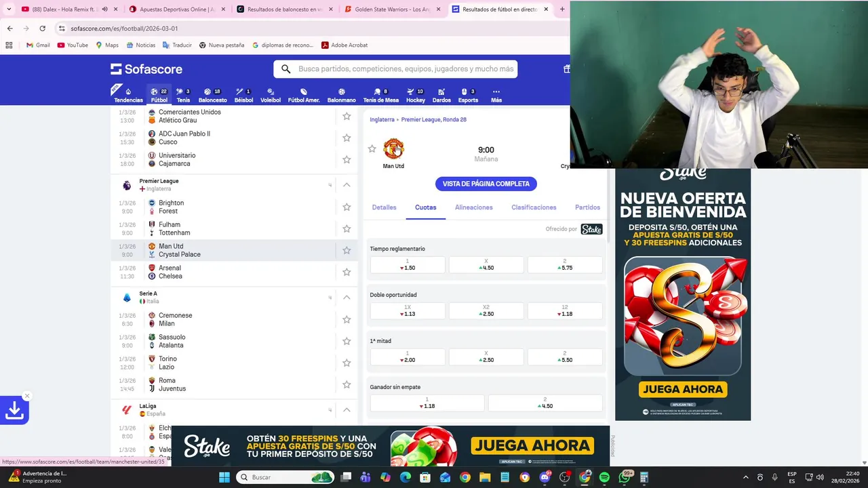Open Spotify from the taskbar
The image size is (868, 488).
tap(604, 477)
